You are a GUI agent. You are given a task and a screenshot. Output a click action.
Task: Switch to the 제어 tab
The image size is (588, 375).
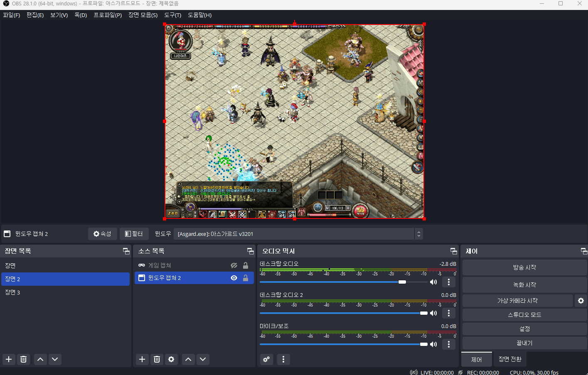coord(476,360)
